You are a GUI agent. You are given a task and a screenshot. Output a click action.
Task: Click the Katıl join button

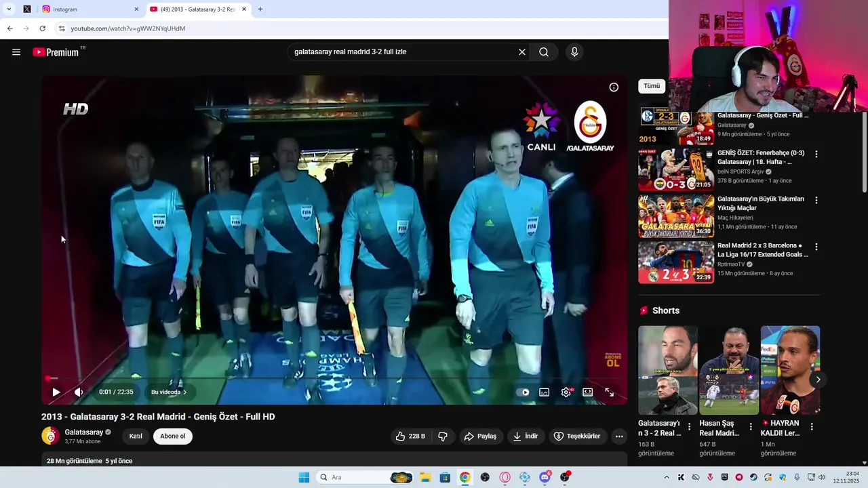pos(136,436)
